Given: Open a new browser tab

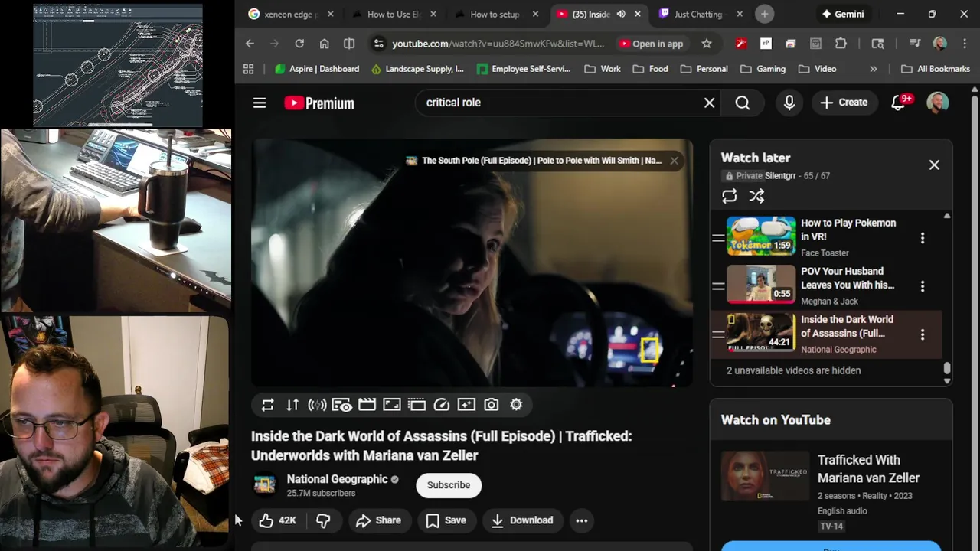Looking at the screenshot, I should click(x=764, y=14).
